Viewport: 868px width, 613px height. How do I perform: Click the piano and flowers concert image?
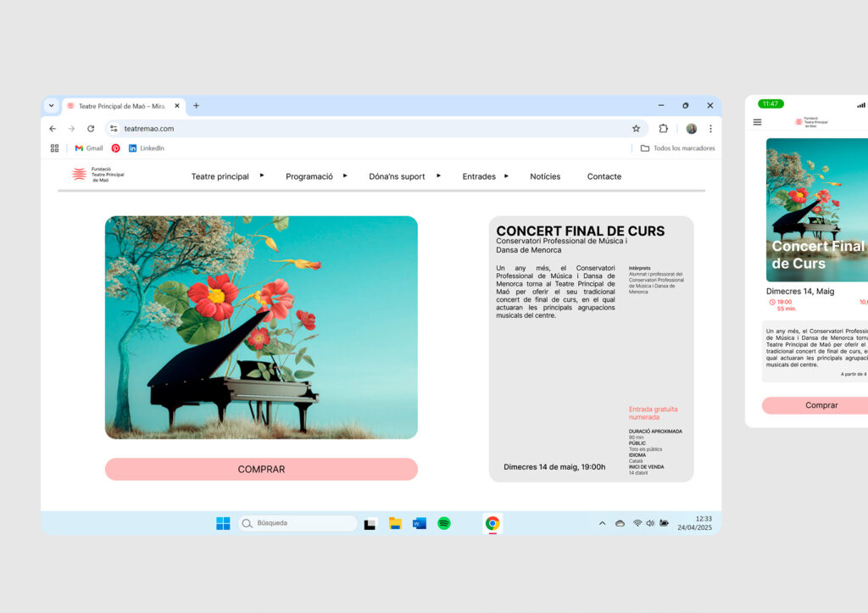261,327
